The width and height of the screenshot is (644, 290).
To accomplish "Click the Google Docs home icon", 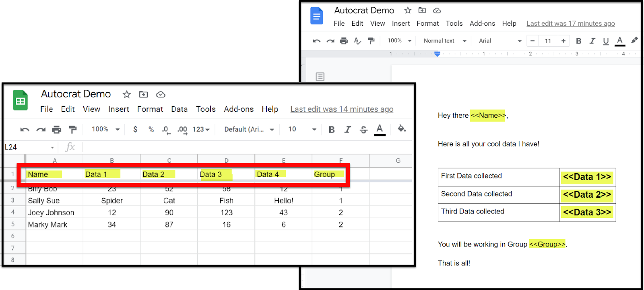I will tap(317, 16).
